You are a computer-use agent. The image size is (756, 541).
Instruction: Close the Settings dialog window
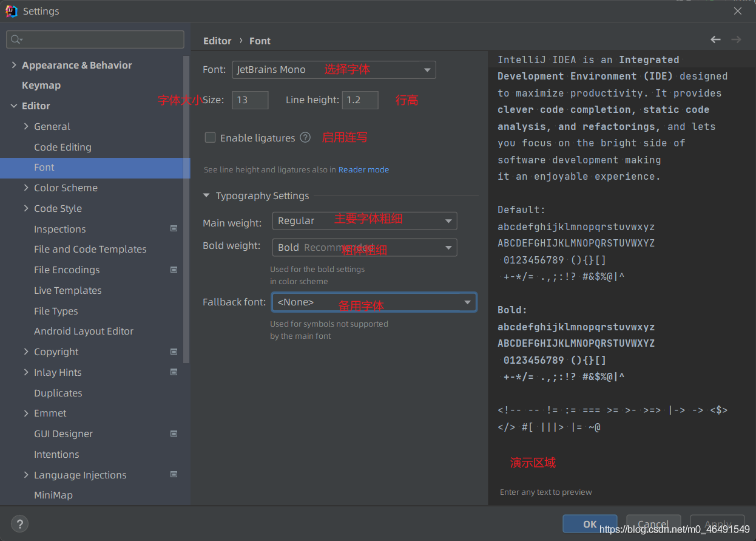pos(738,11)
